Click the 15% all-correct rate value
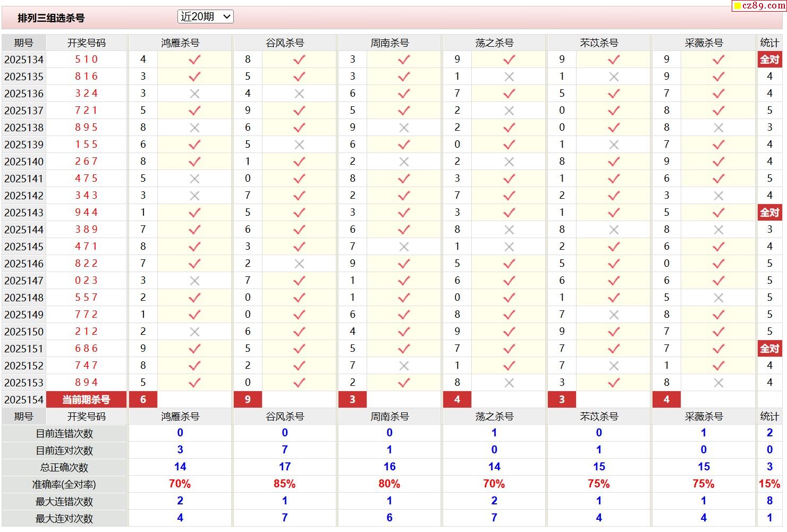 [x=769, y=484]
